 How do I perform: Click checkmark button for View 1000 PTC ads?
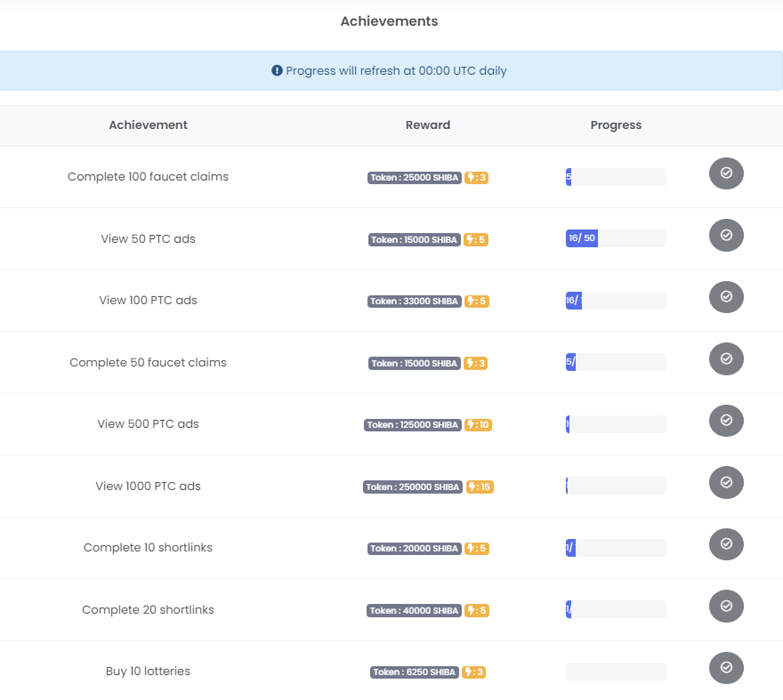coord(726,482)
